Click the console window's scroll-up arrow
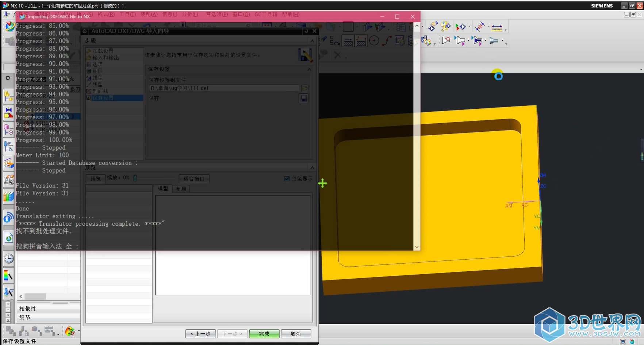 pos(417,26)
